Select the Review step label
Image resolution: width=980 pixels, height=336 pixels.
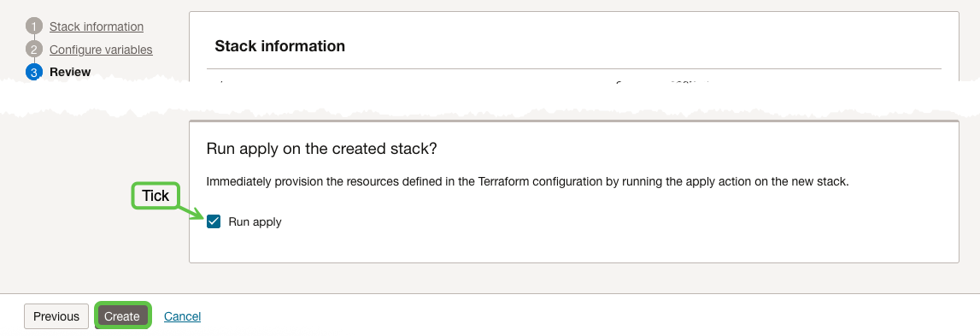(x=70, y=72)
